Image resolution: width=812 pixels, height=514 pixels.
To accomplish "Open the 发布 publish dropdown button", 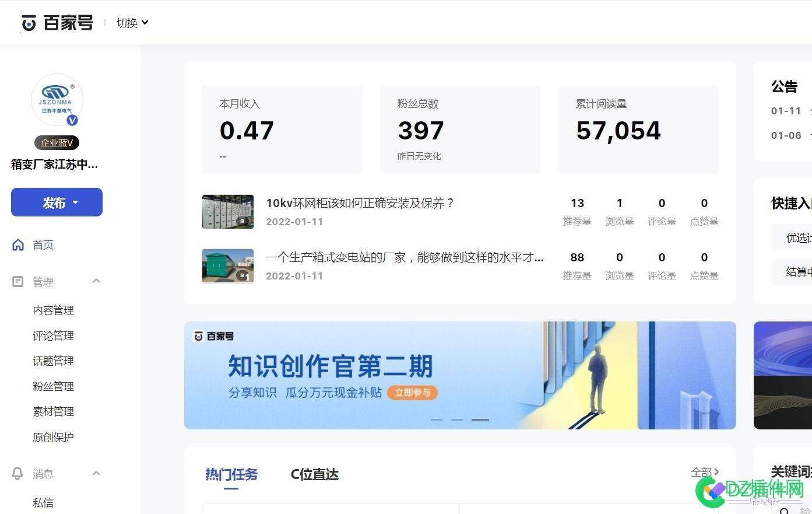I will pos(57,202).
